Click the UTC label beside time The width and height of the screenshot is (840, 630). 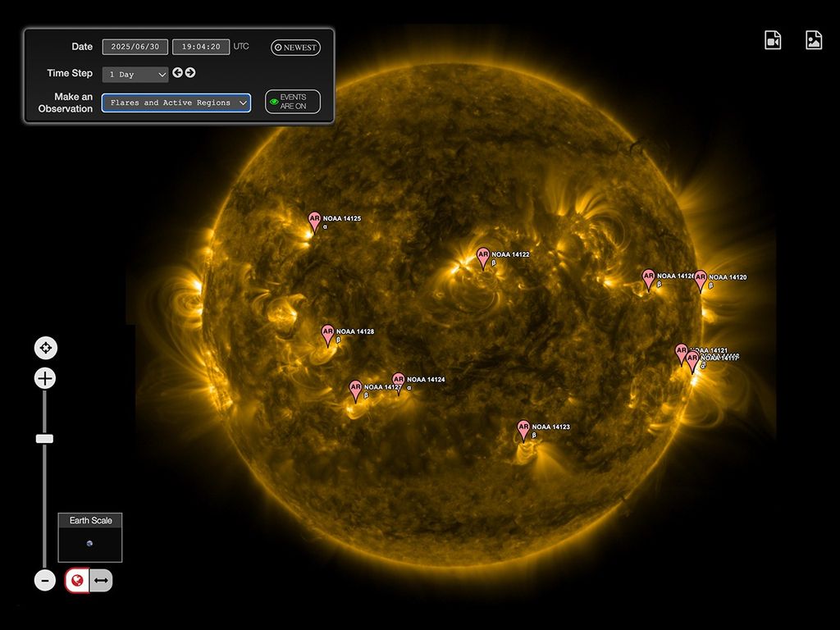coord(241,47)
